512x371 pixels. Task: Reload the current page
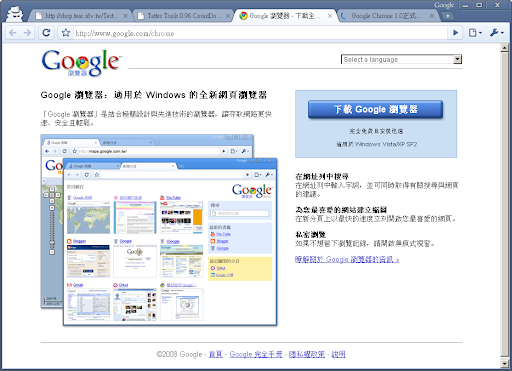[x=46, y=33]
